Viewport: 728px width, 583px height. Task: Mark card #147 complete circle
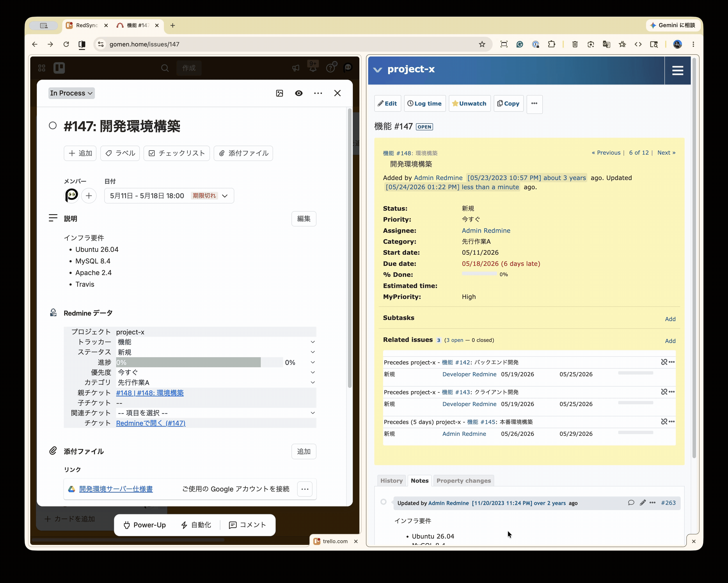click(53, 125)
